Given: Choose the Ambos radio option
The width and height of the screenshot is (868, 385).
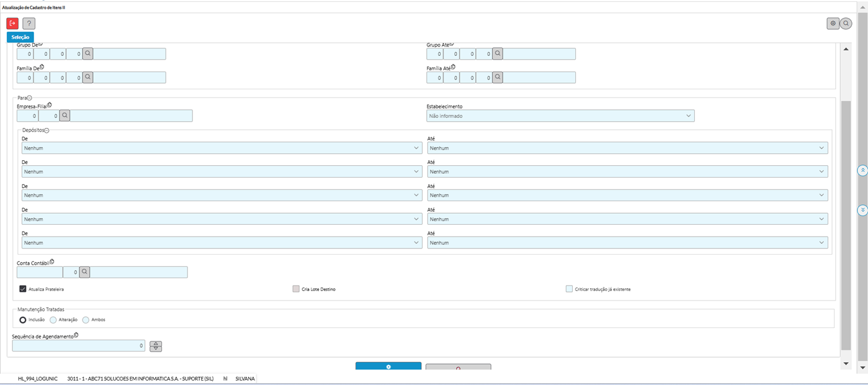Looking at the screenshot, I should [x=86, y=320].
